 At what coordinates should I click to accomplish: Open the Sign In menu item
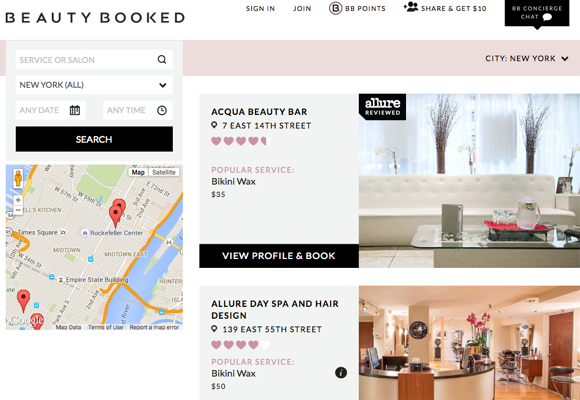coord(260,9)
